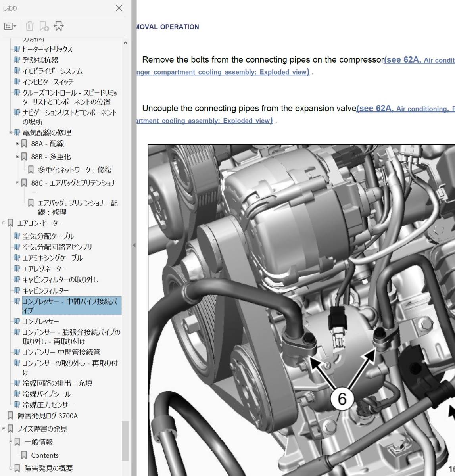This screenshot has width=455, height=476.
Task: Click the find current bookmark icon
Action: click(59, 26)
